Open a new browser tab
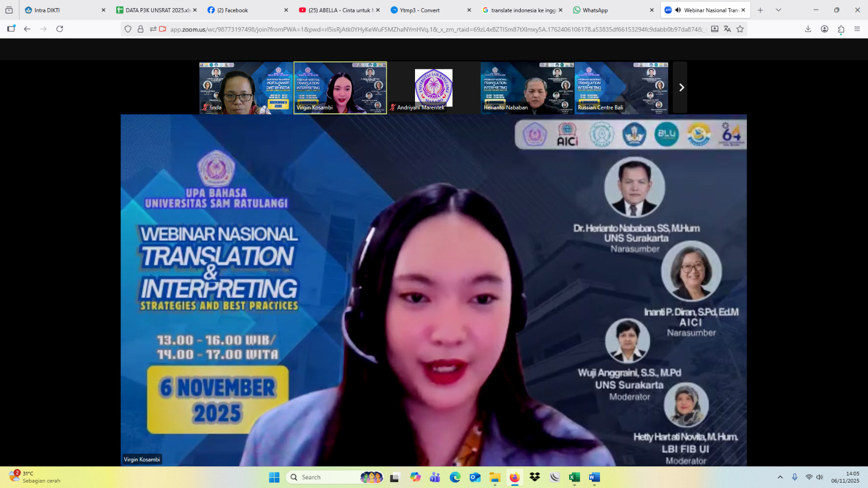The height and width of the screenshot is (488, 868). pos(760,10)
